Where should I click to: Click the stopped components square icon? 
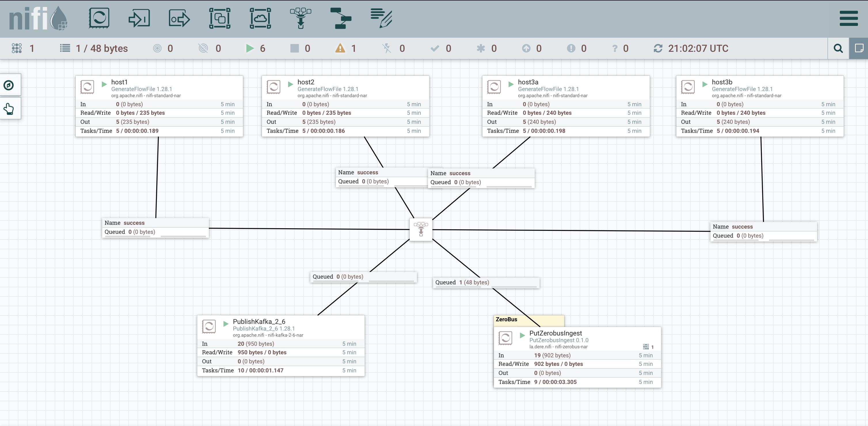click(x=294, y=48)
